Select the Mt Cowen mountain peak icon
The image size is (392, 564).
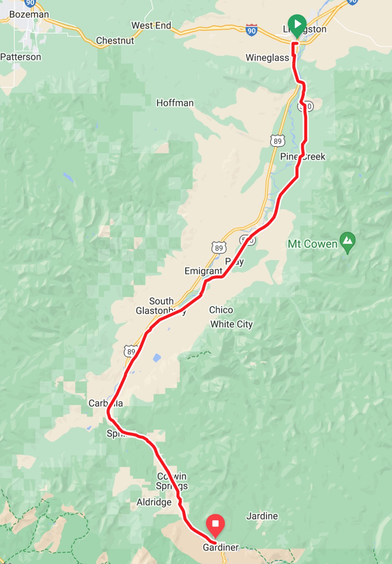pyautogui.click(x=347, y=242)
